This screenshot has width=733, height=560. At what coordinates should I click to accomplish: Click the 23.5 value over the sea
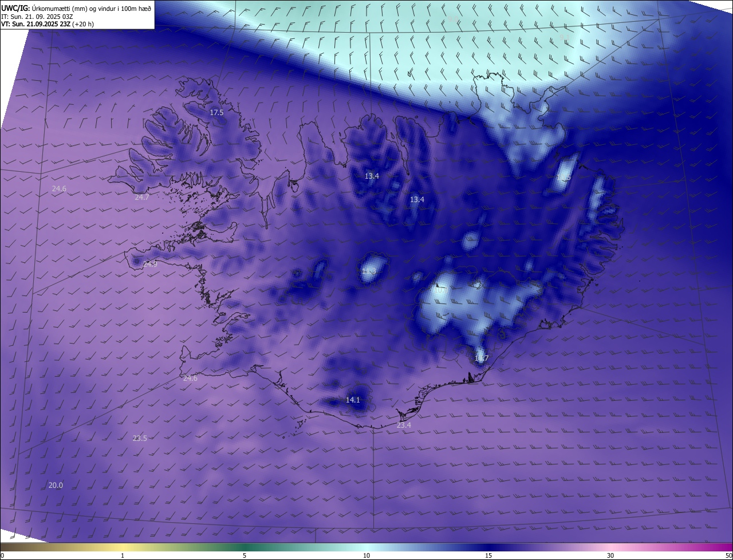[x=140, y=439]
